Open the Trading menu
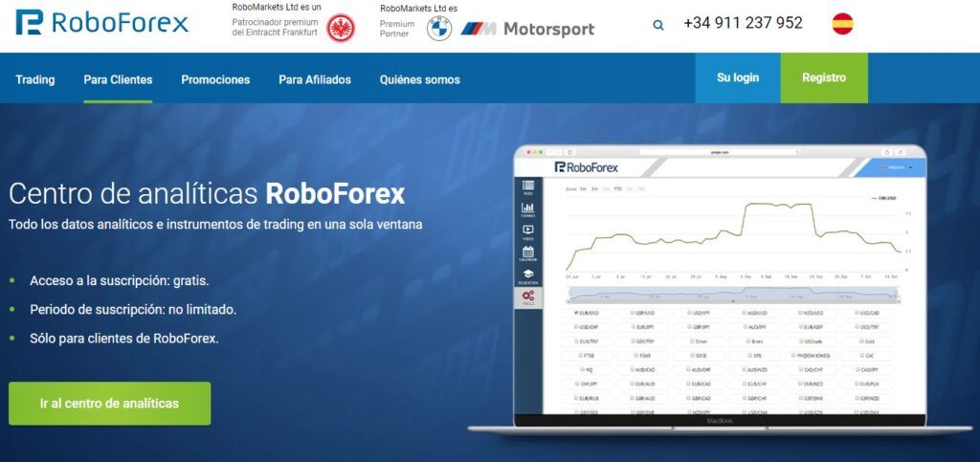The image size is (980, 462). click(35, 79)
